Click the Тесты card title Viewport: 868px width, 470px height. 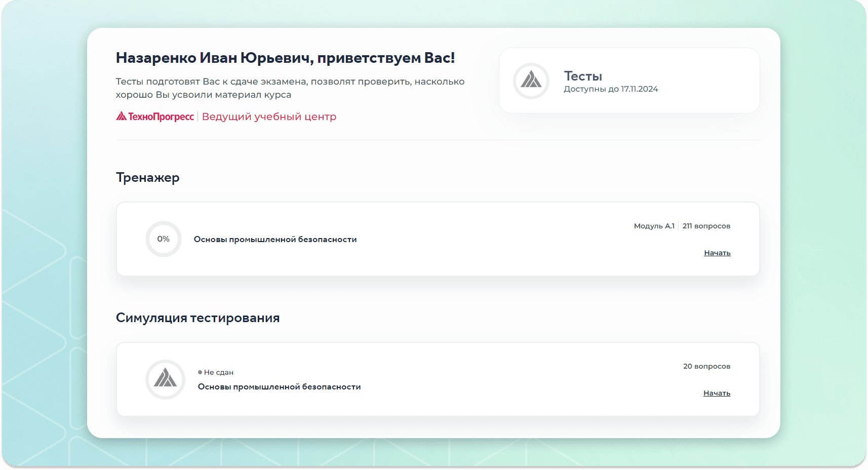pos(583,76)
